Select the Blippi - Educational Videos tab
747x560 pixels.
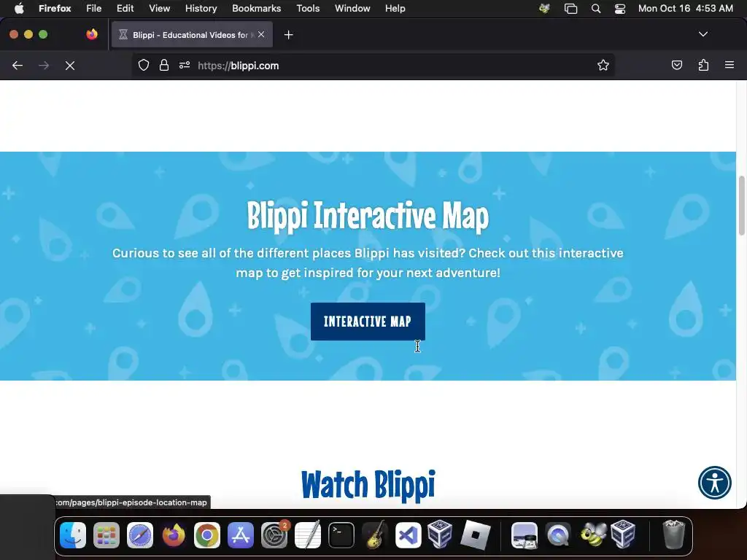192,35
